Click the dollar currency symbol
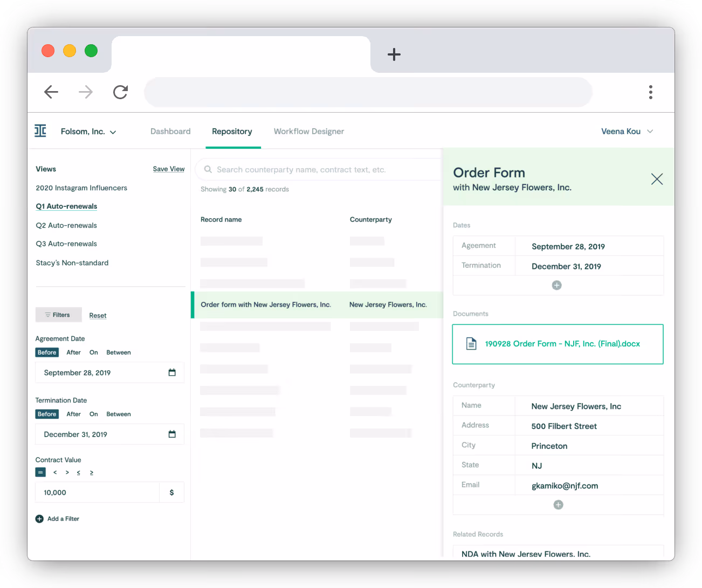The image size is (702, 588). [171, 492]
